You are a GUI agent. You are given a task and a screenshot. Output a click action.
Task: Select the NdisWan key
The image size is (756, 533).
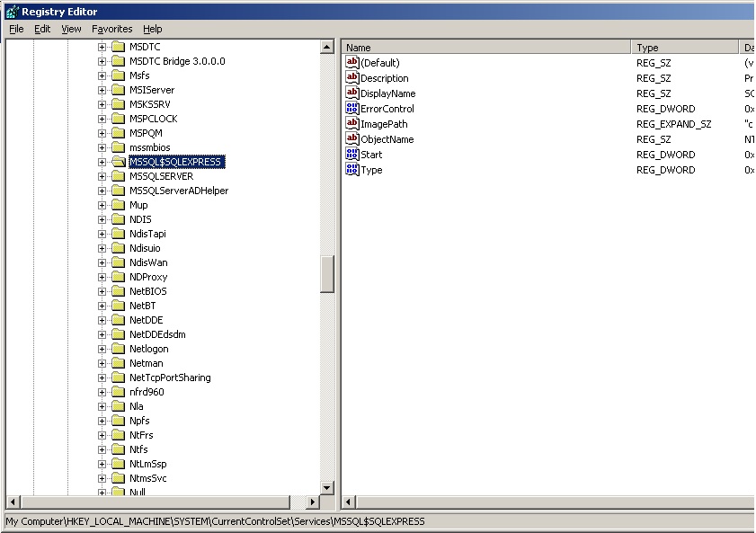tap(148, 262)
